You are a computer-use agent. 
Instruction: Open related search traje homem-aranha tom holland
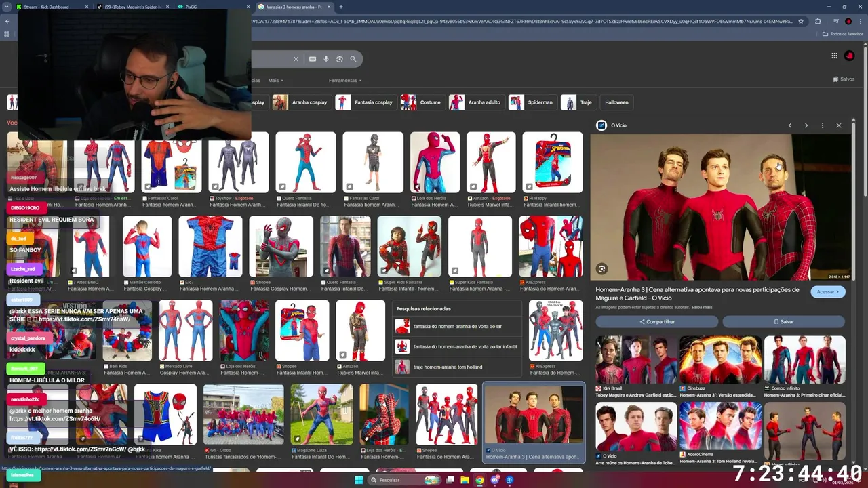coord(458,367)
